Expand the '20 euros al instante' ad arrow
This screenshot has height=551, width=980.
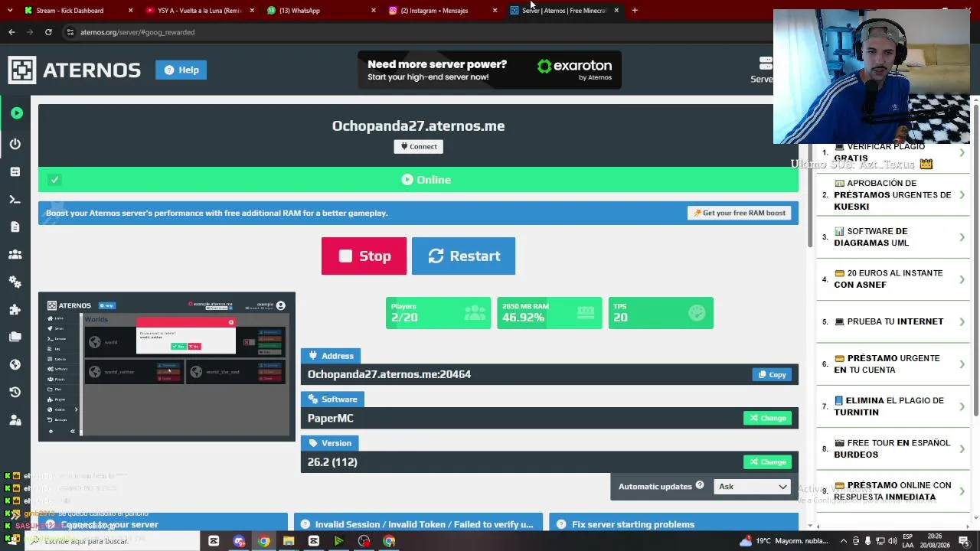pyautogui.click(x=962, y=279)
